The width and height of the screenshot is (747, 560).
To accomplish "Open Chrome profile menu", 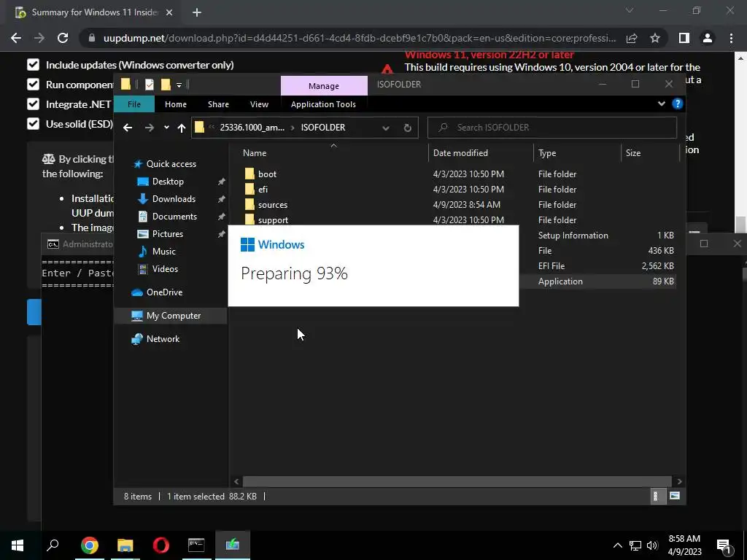I will 708,38.
